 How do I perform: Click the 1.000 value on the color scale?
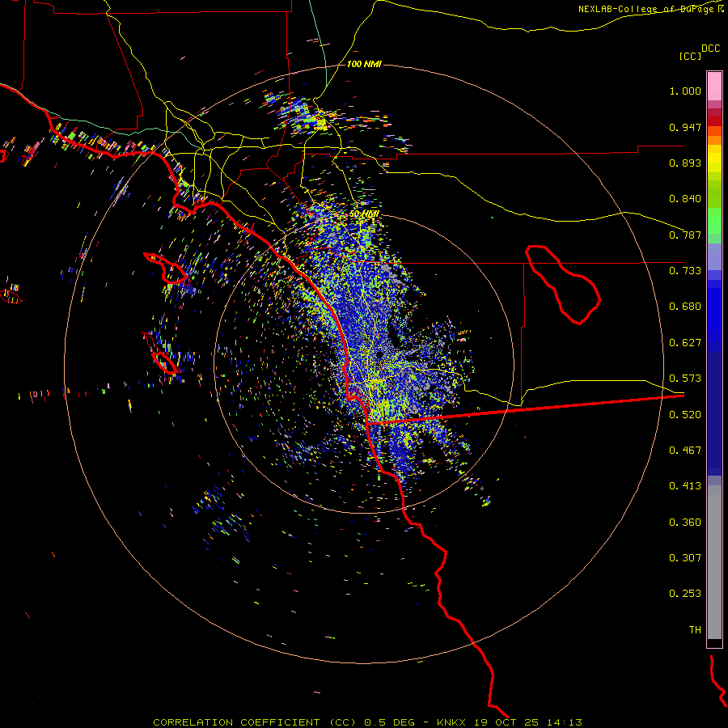[x=685, y=91]
